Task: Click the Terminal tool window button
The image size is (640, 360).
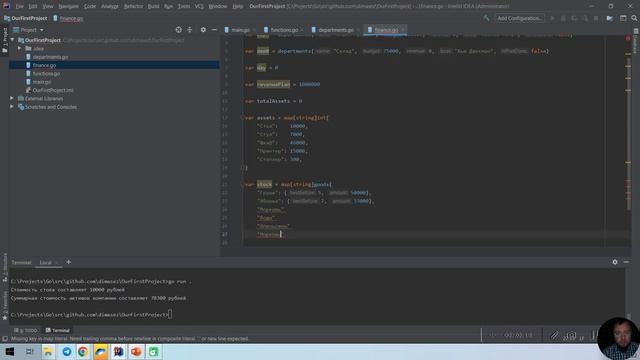Action: 58,330
